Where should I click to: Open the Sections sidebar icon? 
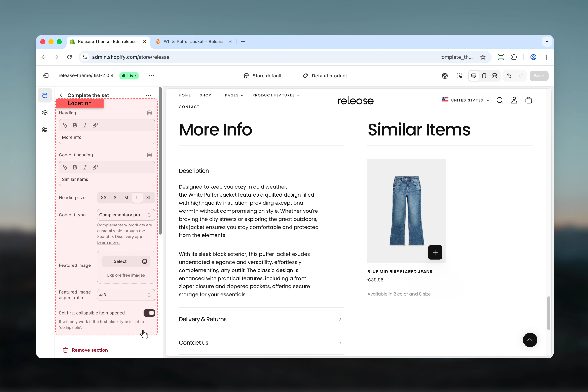pyautogui.click(x=45, y=95)
